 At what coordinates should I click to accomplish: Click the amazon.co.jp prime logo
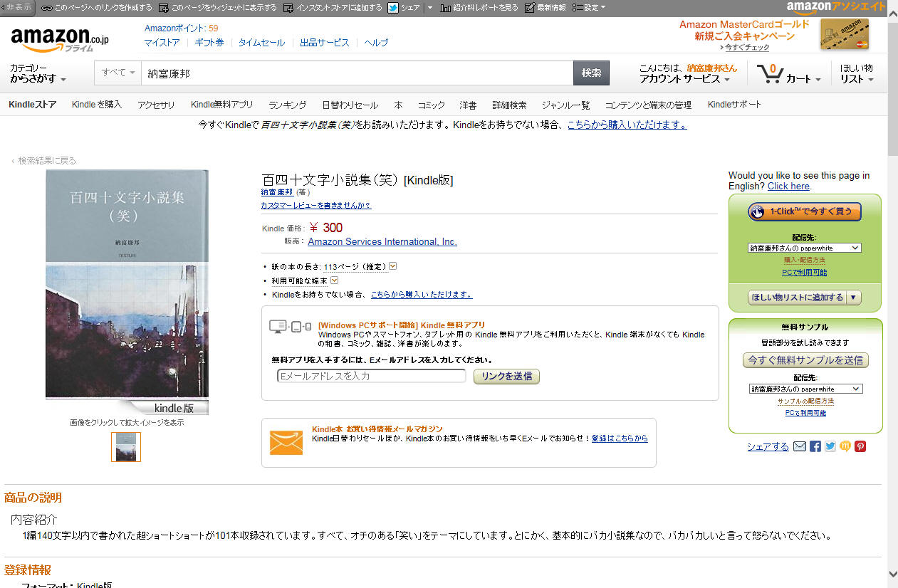point(60,40)
